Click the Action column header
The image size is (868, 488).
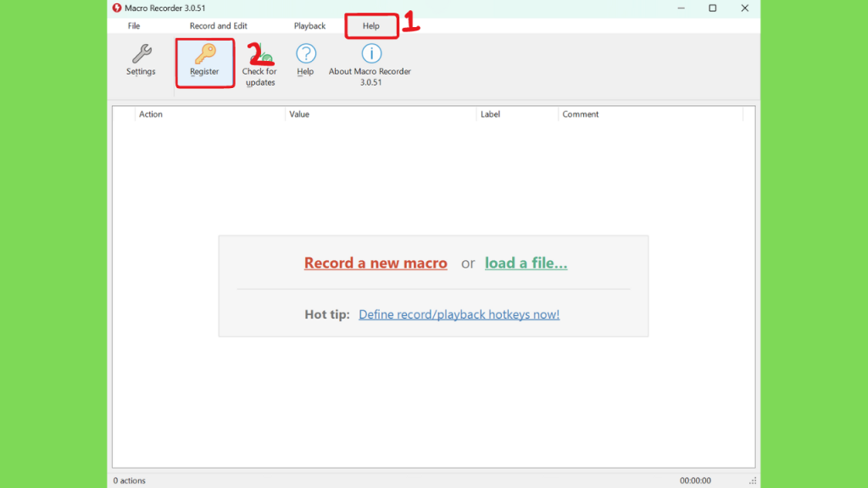tap(210, 114)
